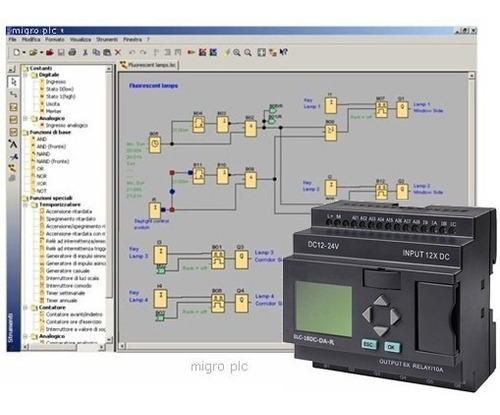Click the Simulation tool icon in left bar
Screen dimensions: 500x415
[13, 168]
